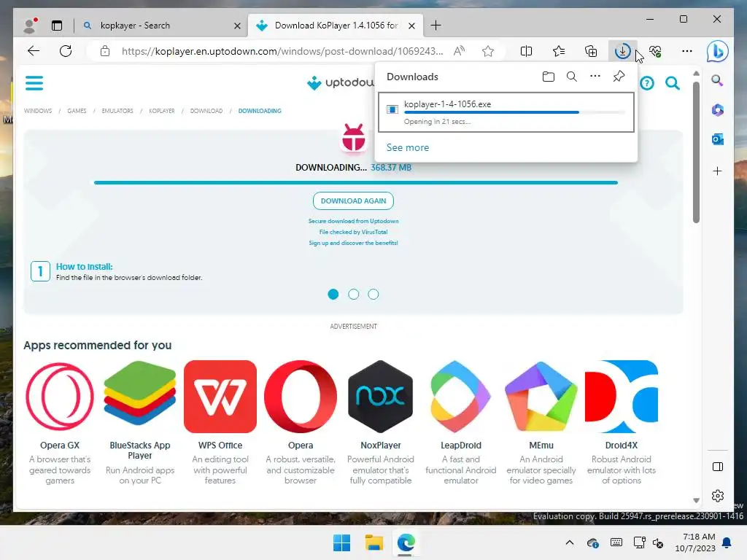Open the taskbar clock and date

tap(695, 542)
